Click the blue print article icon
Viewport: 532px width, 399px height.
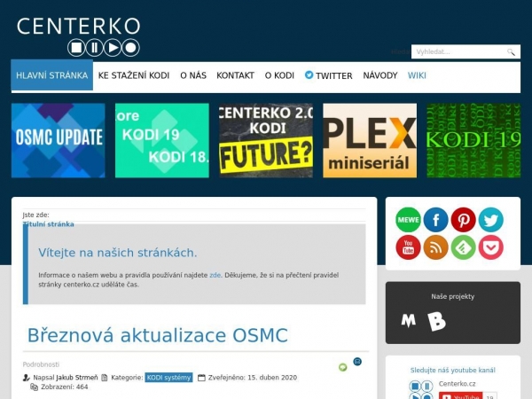[357, 362]
